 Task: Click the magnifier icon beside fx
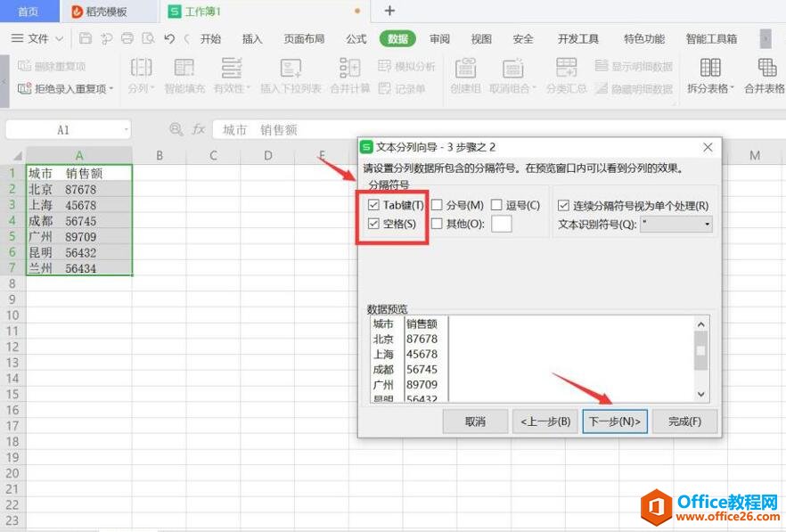176,129
